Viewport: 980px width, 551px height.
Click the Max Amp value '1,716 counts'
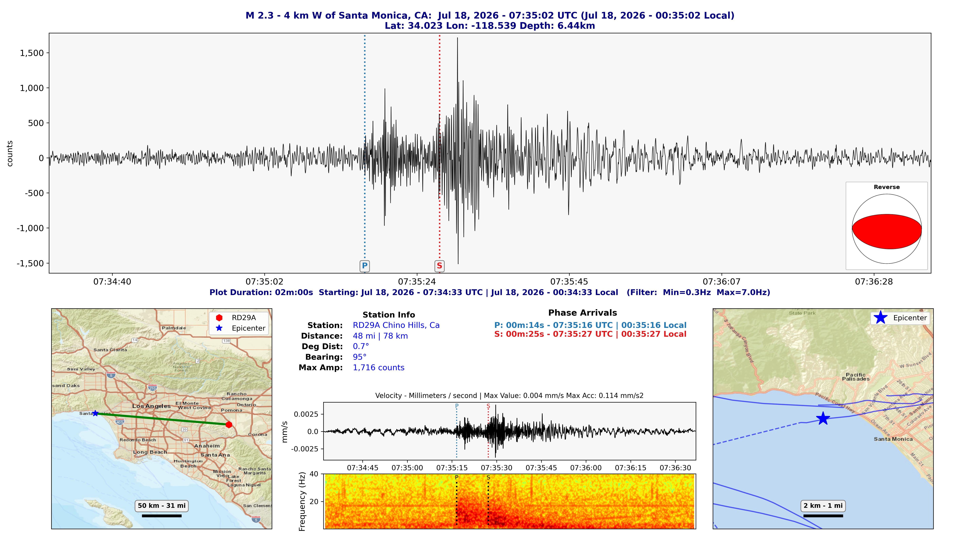point(379,368)
